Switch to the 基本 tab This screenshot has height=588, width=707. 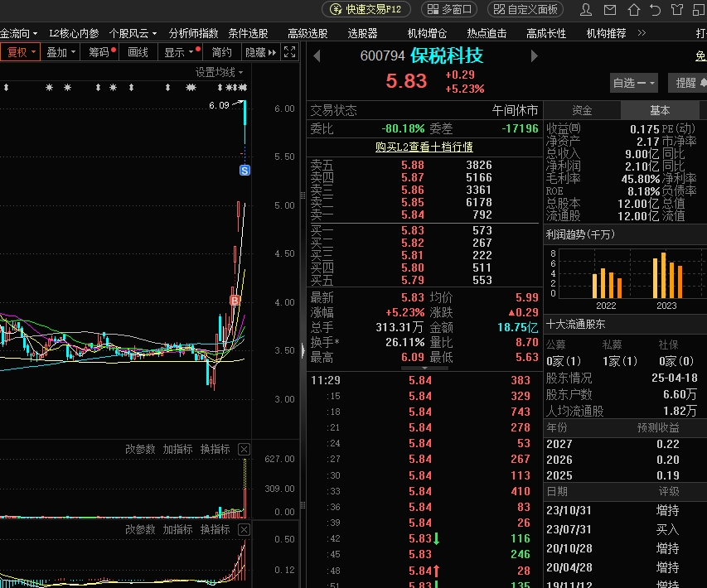coord(660,110)
